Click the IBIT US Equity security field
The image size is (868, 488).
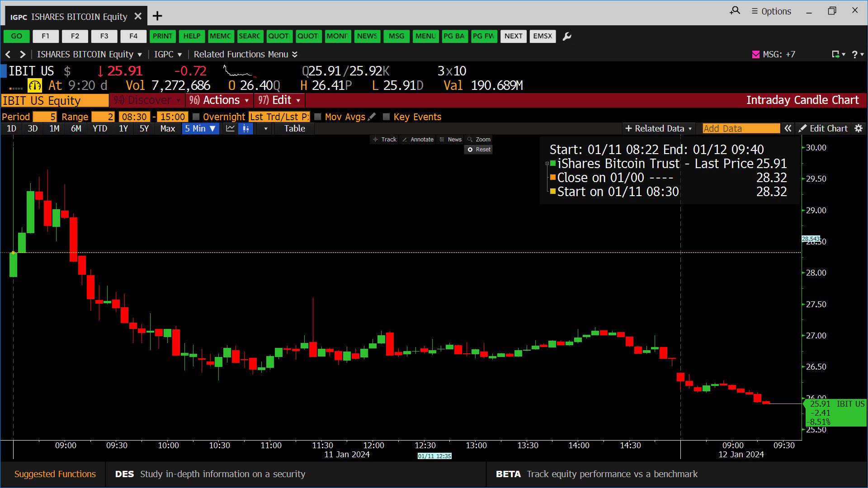(55, 100)
